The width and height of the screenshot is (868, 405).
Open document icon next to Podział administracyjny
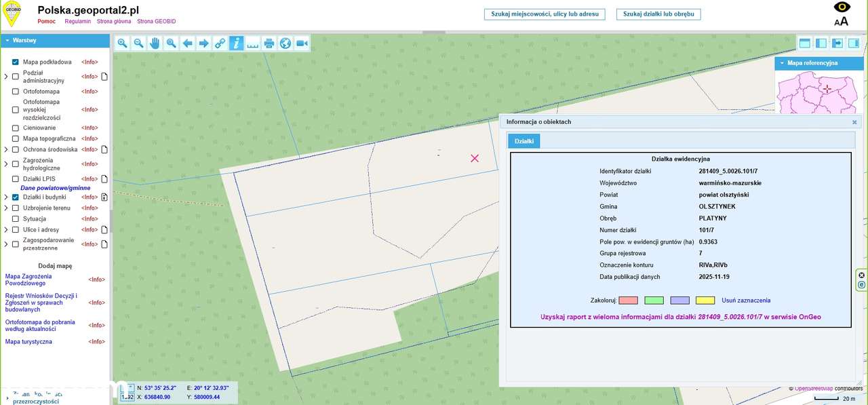point(104,77)
